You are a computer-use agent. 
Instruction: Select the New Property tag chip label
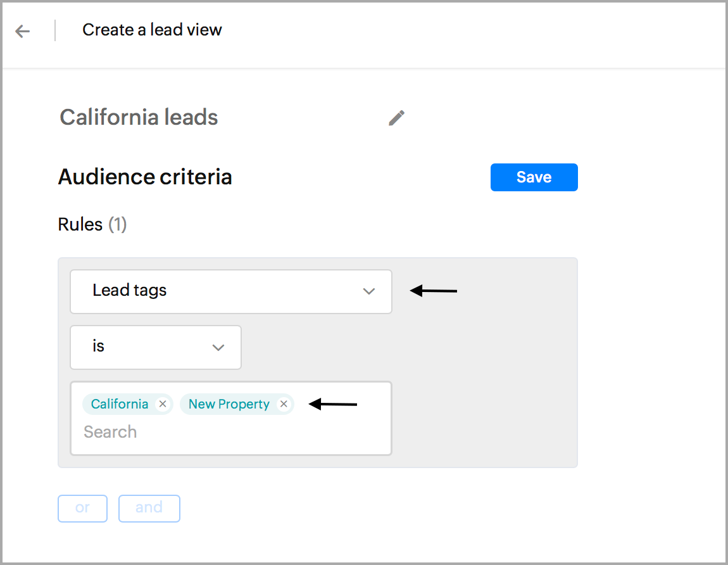[x=229, y=404]
